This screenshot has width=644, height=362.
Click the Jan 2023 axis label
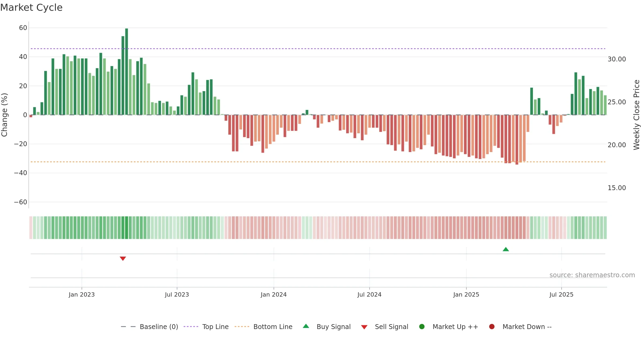point(82,294)
